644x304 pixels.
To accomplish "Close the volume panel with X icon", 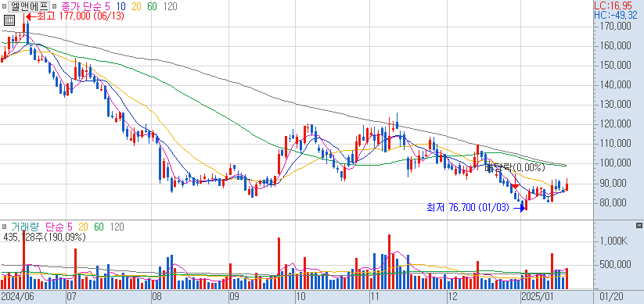I will [x=639, y=225].
